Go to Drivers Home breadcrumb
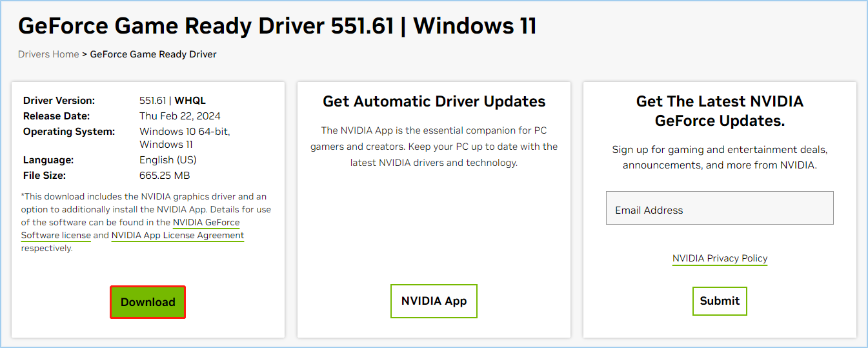 coord(48,54)
